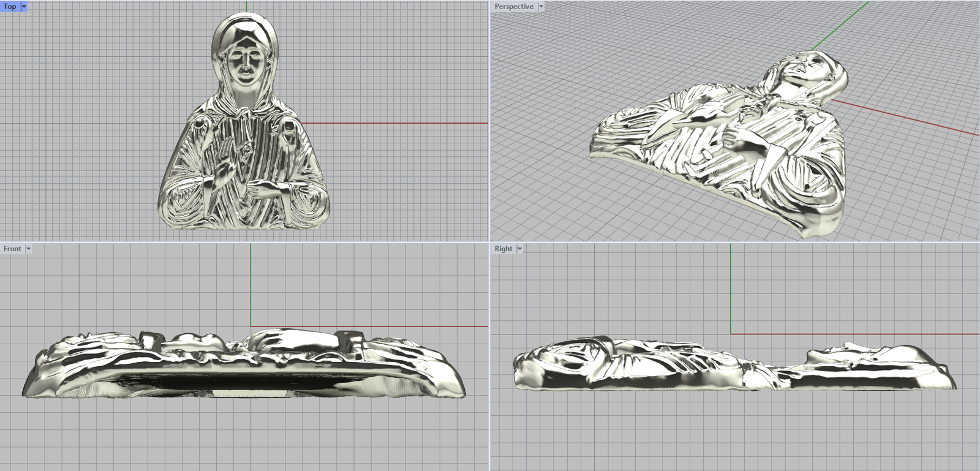Expand the Right viewport menu arrow
Screen dimensions: 980x471
coord(519,249)
